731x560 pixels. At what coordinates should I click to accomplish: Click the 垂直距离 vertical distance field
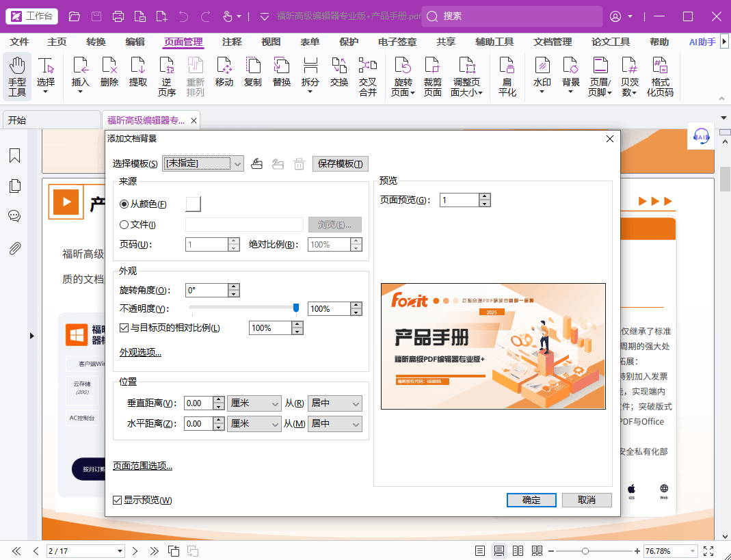pos(198,403)
